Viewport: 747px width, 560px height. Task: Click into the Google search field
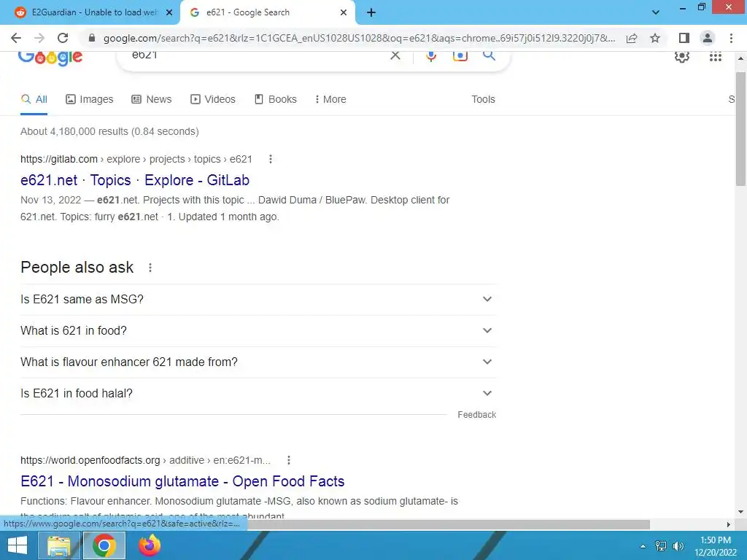258,56
